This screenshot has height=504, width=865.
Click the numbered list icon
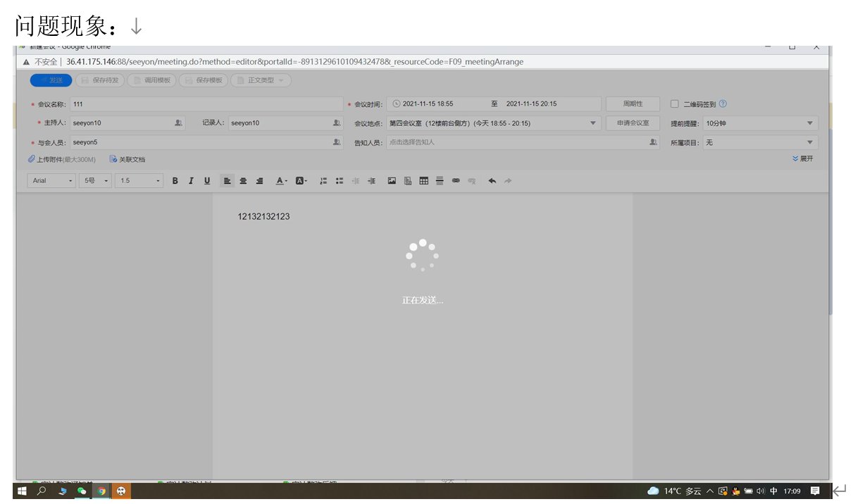click(323, 181)
